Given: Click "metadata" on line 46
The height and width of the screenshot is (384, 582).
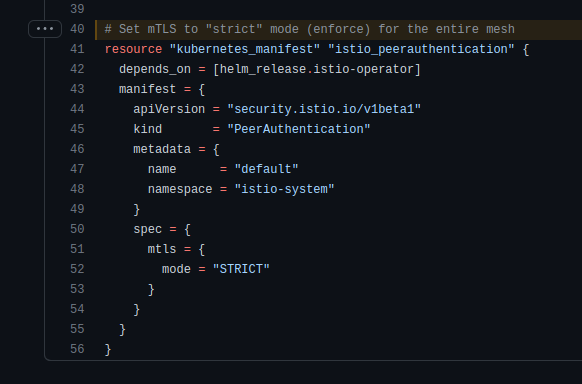Looking at the screenshot, I should (162, 149).
